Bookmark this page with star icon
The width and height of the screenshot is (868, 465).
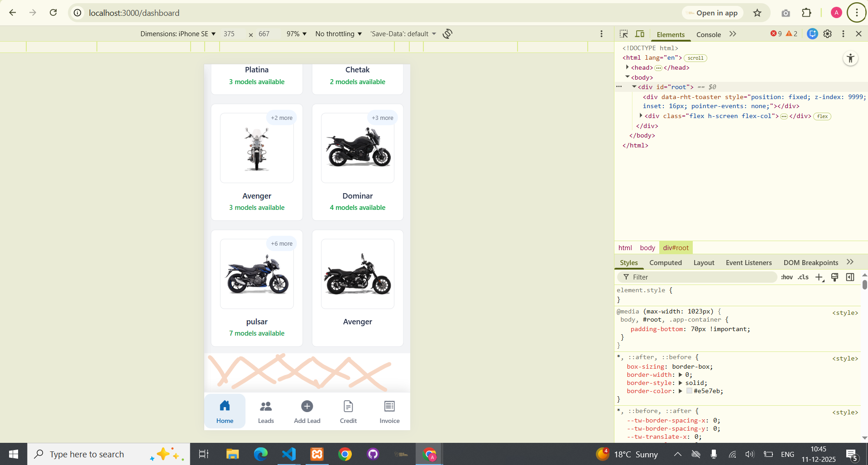(757, 13)
